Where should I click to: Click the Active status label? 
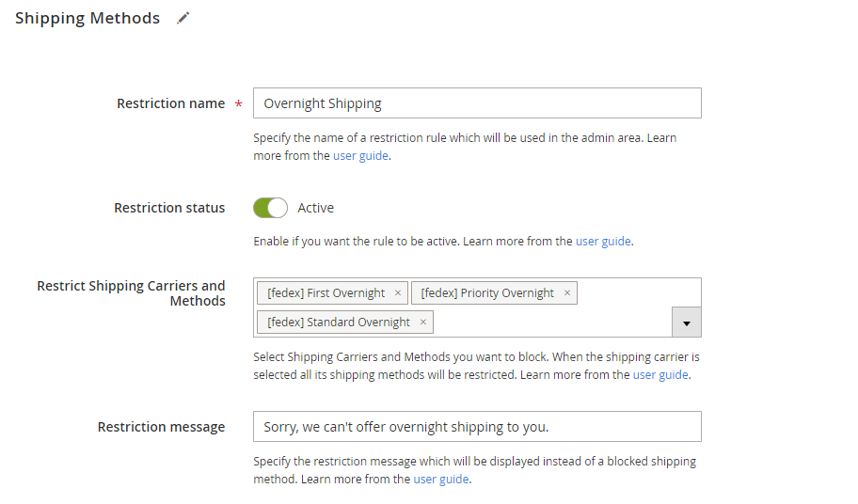(x=315, y=208)
